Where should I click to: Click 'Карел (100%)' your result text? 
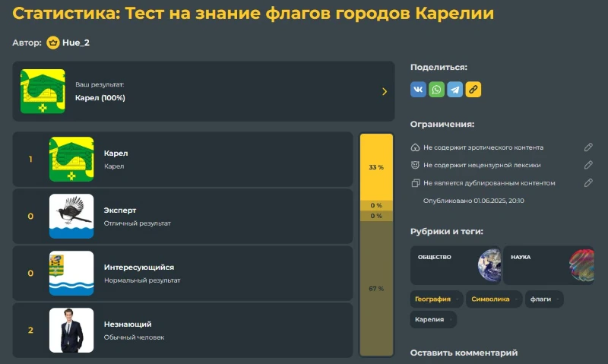100,98
